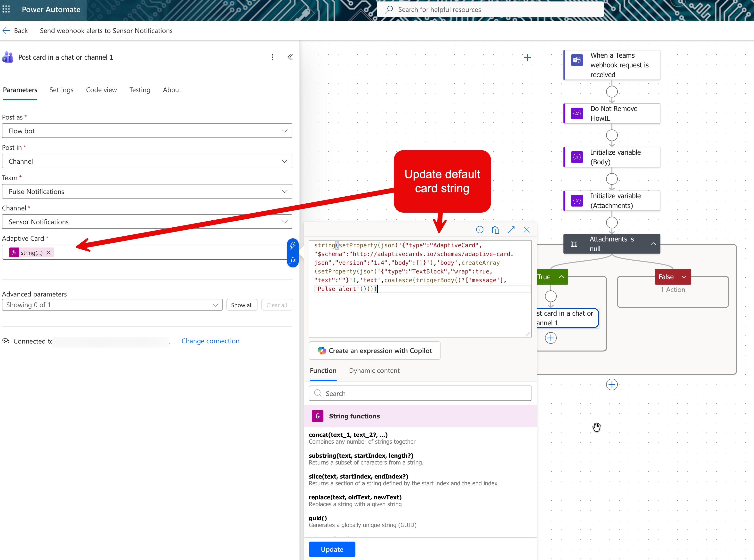Select the Dynamic content tab
This screenshot has height=560, width=754.
(x=374, y=370)
